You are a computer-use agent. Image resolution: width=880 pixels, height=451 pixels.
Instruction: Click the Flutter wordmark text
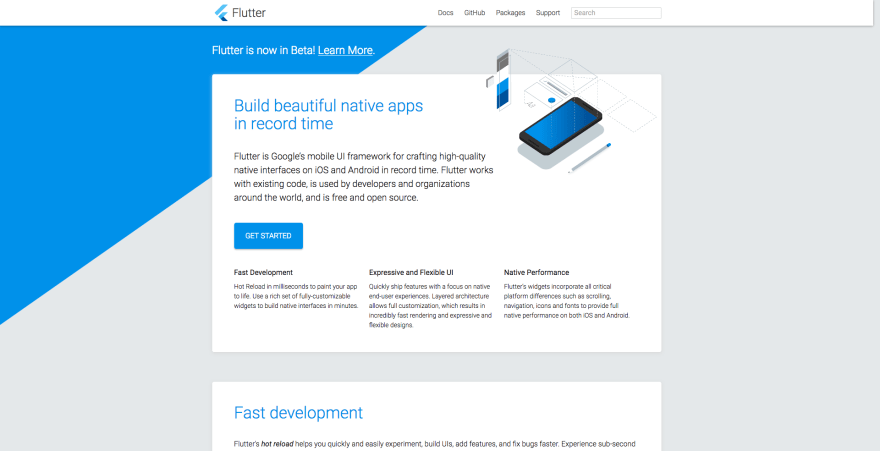(x=249, y=12)
